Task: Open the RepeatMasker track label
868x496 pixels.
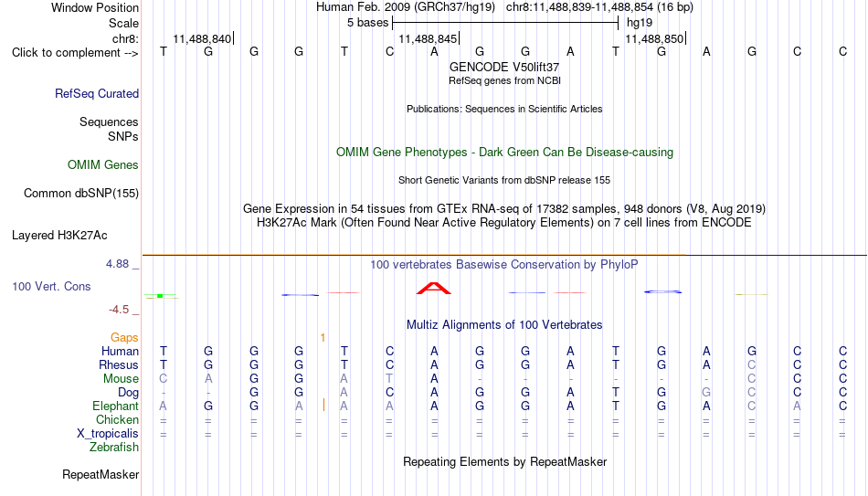Action: [101, 474]
